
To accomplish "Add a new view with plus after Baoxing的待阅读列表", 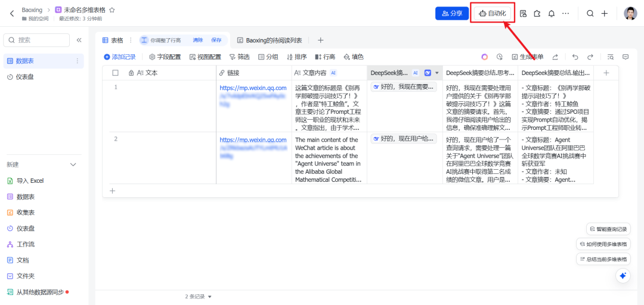I will coord(321,40).
